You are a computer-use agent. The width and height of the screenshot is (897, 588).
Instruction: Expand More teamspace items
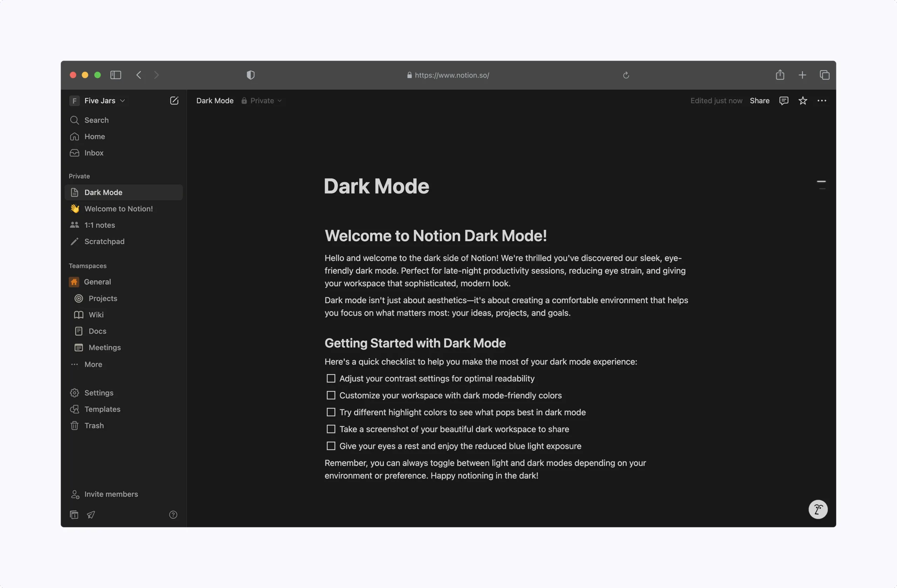(124, 364)
